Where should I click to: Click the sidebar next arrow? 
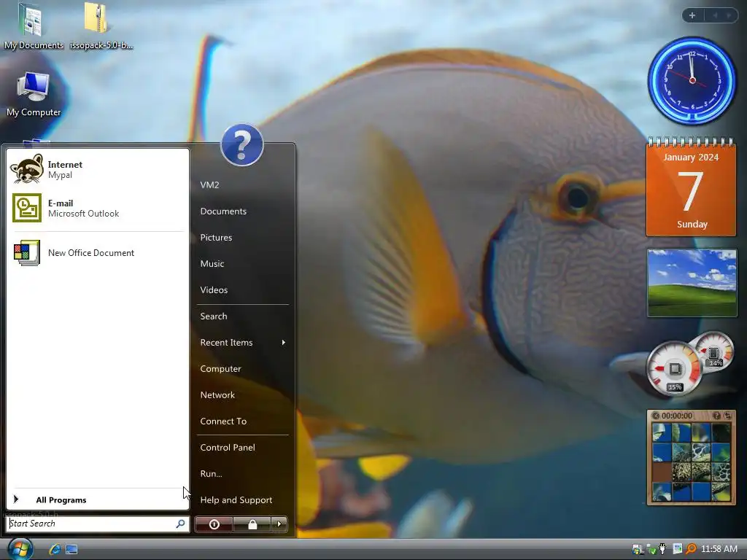(729, 15)
